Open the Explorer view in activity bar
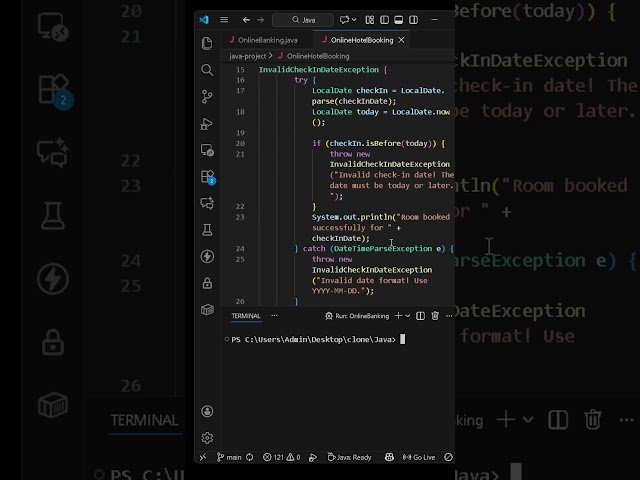640x480 pixels. tap(207, 43)
